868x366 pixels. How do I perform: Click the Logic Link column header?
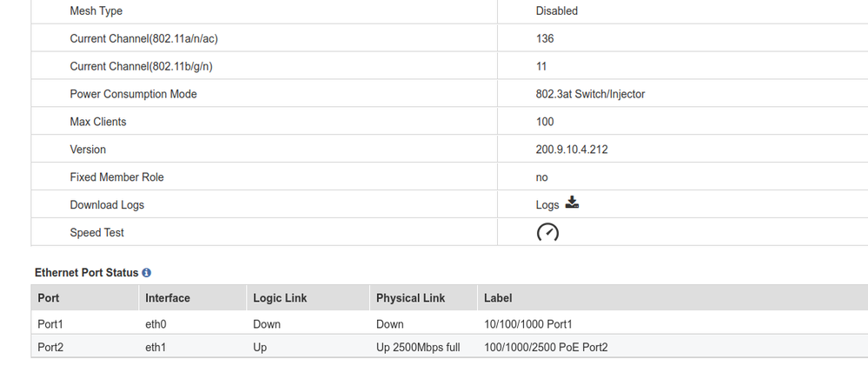[x=280, y=298]
